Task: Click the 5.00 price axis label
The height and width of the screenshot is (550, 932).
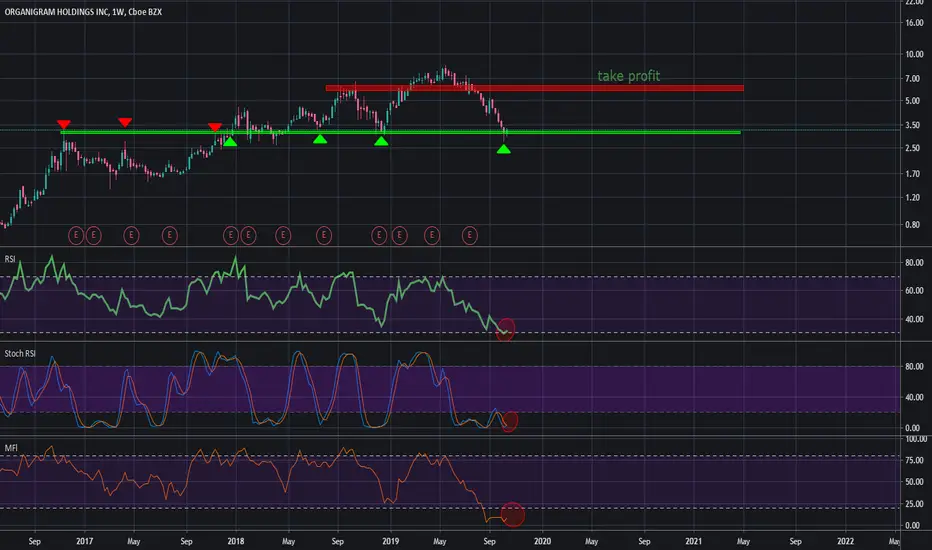Action: tap(912, 101)
